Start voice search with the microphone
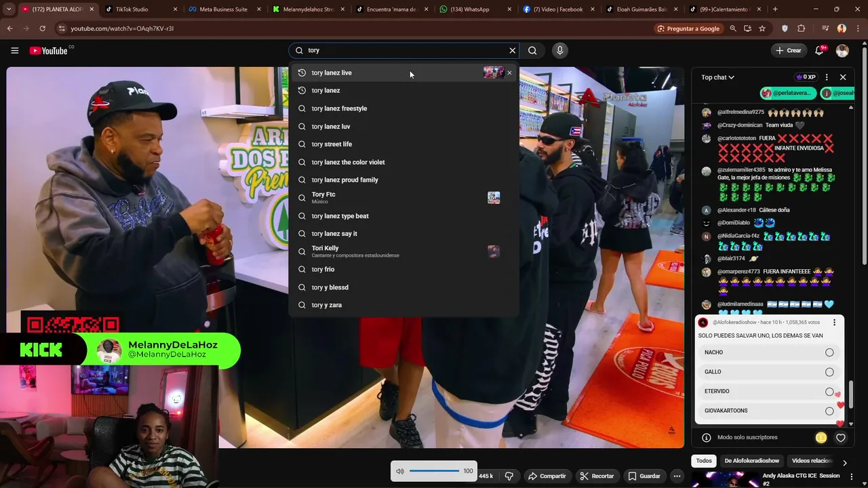The width and height of the screenshot is (868, 488). coord(559,50)
